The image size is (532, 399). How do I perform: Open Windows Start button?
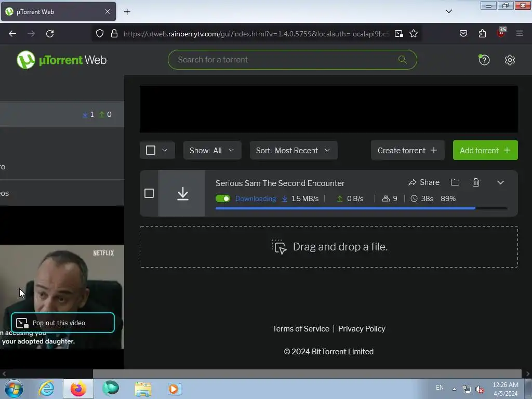(14, 389)
